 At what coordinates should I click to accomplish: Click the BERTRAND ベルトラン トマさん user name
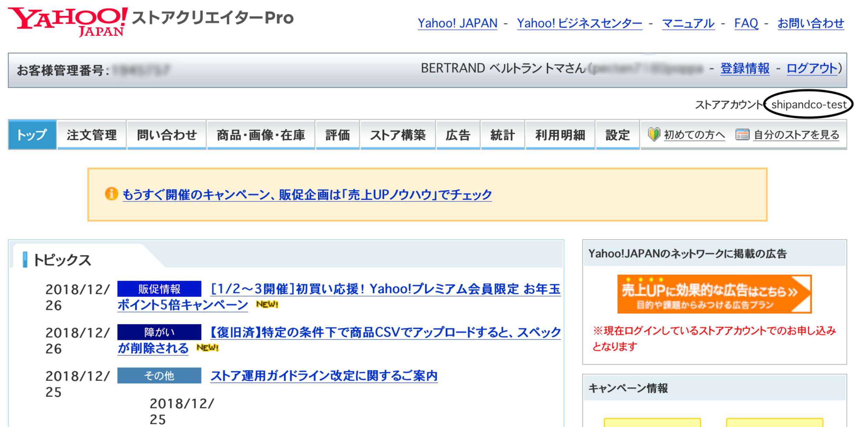(x=503, y=68)
